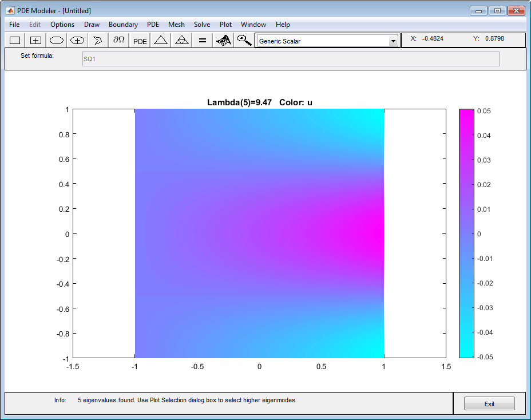Image resolution: width=531 pixels, height=420 pixels.
Task: Click the cyan bottom of the colorbar
Action: point(466,353)
